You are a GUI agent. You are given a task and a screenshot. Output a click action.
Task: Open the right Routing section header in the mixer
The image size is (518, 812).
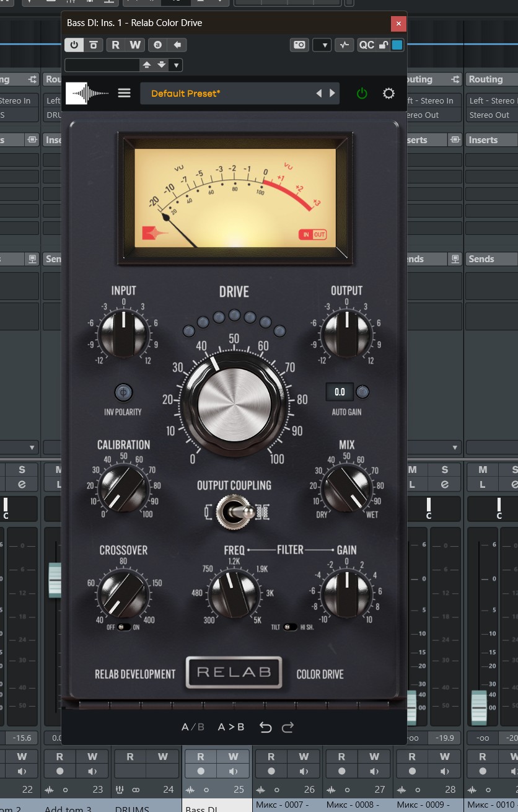point(491,79)
